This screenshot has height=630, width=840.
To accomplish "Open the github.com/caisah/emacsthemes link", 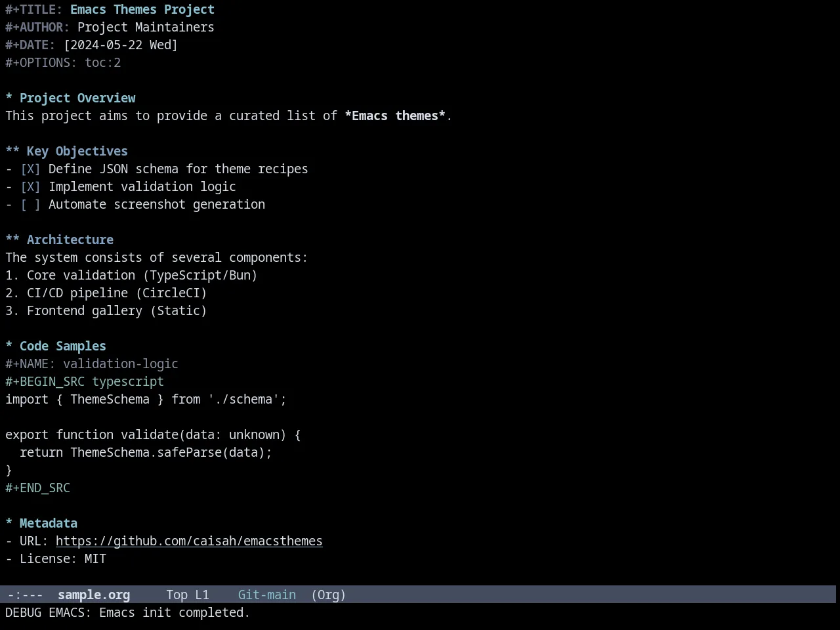I will tap(189, 541).
